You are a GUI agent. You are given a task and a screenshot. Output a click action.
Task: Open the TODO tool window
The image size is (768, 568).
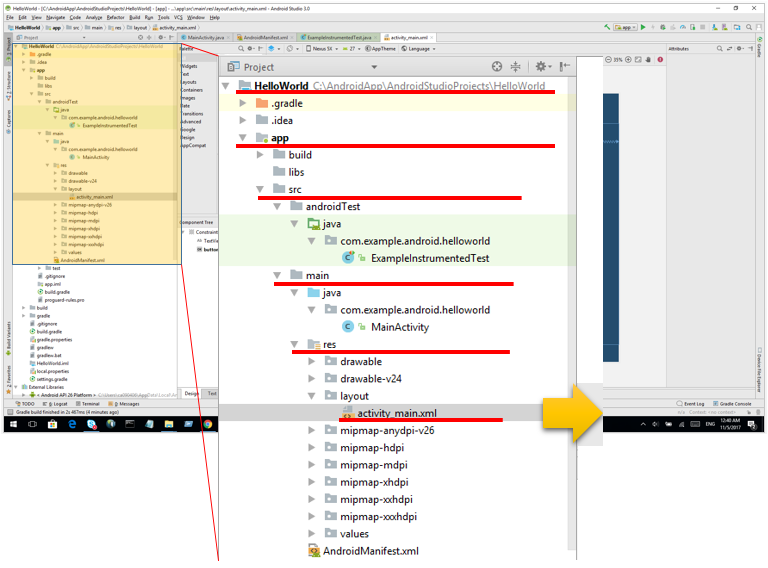pyautogui.click(x=25, y=404)
